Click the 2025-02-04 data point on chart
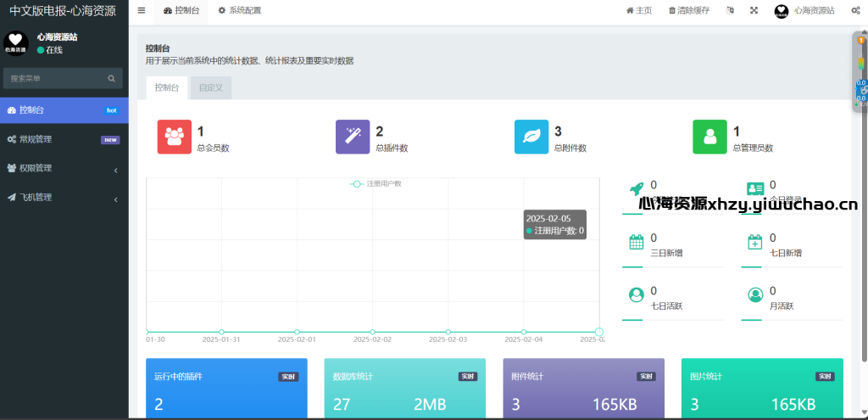This screenshot has height=420, width=868. pos(524,332)
